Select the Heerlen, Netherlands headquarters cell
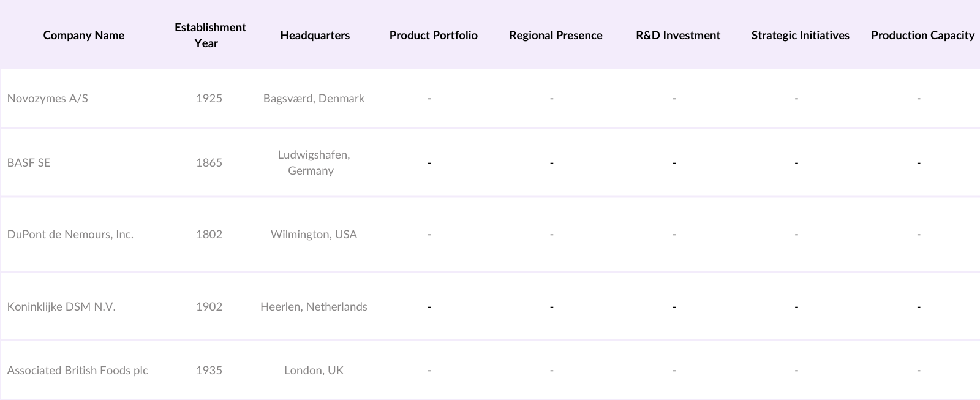The image size is (980, 400). point(314,307)
